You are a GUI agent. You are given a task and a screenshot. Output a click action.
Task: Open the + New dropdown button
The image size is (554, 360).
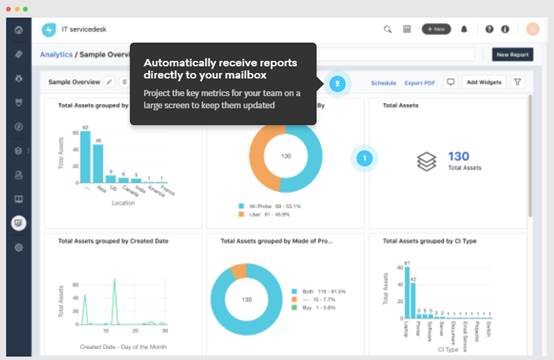[x=436, y=29]
